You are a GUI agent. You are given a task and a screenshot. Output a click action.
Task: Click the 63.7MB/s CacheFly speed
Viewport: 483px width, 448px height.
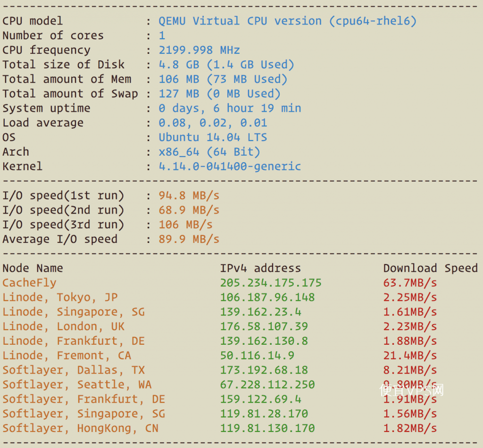(x=410, y=282)
